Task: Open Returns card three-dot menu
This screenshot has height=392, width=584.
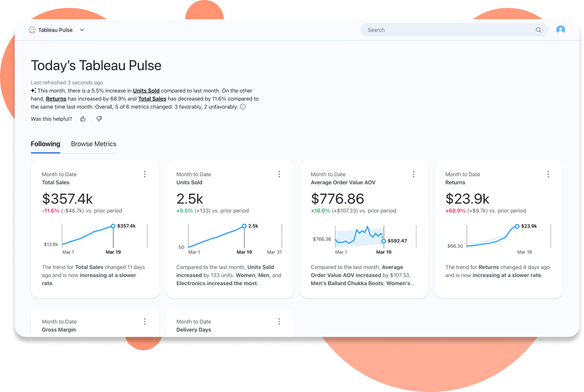Action: [548, 175]
